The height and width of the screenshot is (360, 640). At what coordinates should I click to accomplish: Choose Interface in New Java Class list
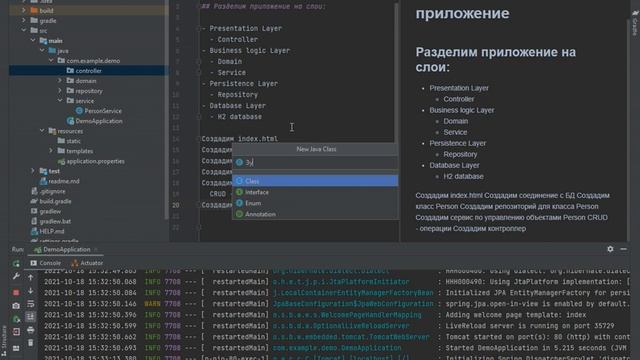[x=315, y=192]
